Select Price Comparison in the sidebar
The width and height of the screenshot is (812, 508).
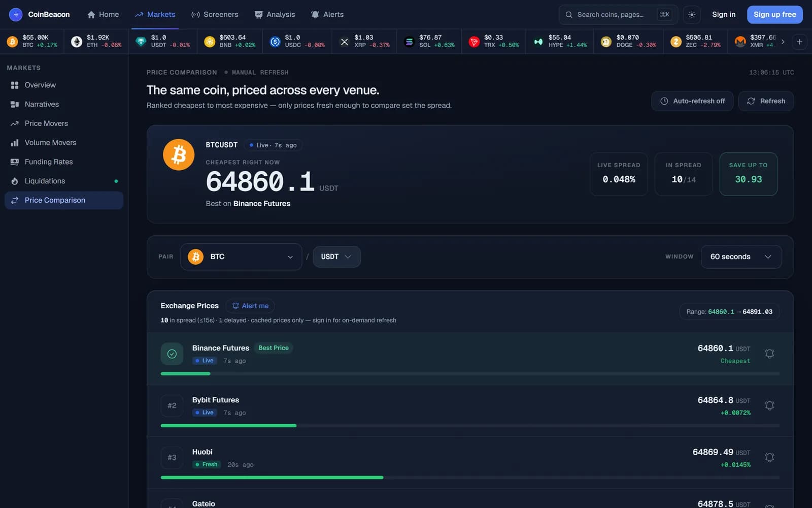pos(64,200)
